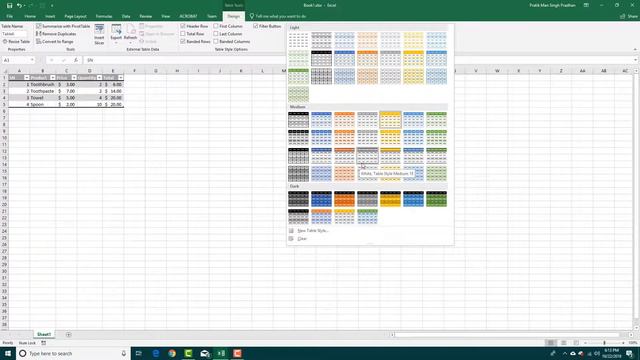Viewport: 640px width, 360px height.
Task: Click Remove Duplicates
Action: click(x=56, y=34)
